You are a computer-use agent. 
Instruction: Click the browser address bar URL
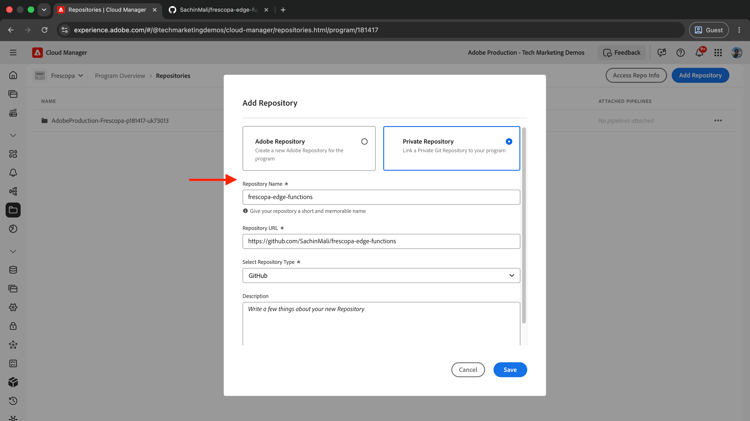coord(226,30)
